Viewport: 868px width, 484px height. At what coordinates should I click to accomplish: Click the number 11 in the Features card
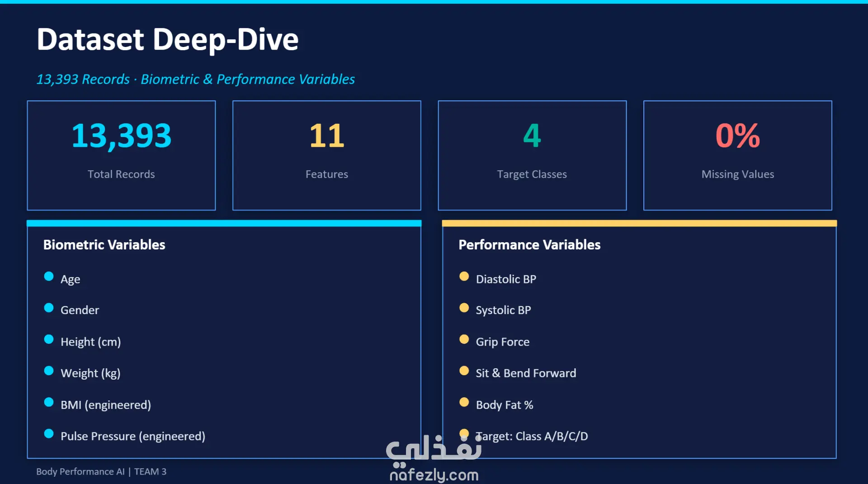pos(327,136)
